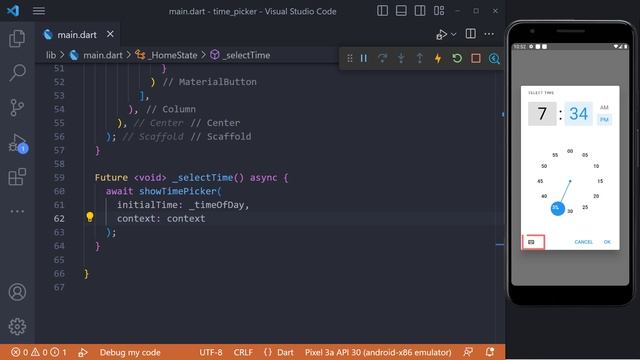
Task: Click showTimePicker in line 60
Action: coord(177,191)
